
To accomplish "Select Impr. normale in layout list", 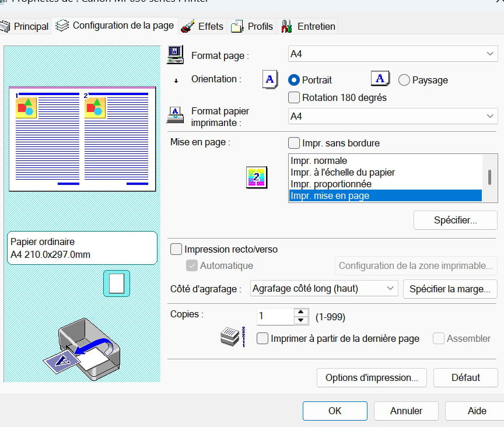I will click(385, 160).
